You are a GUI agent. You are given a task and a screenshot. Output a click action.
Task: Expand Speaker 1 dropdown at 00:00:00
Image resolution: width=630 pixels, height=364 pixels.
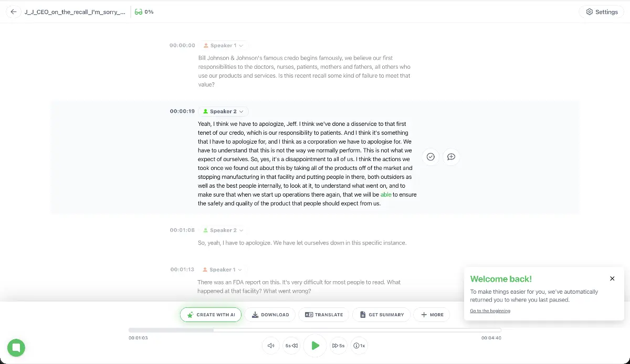click(224, 46)
